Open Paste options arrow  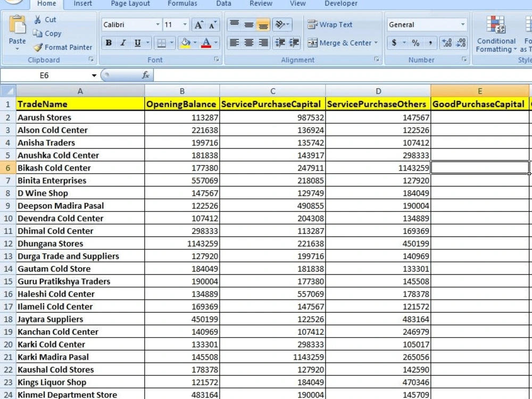click(x=17, y=49)
